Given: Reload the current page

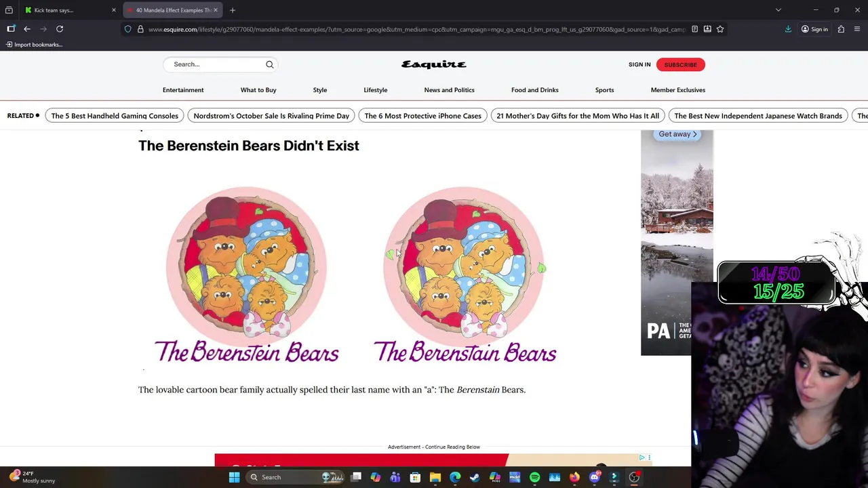Looking at the screenshot, I should (x=60, y=29).
